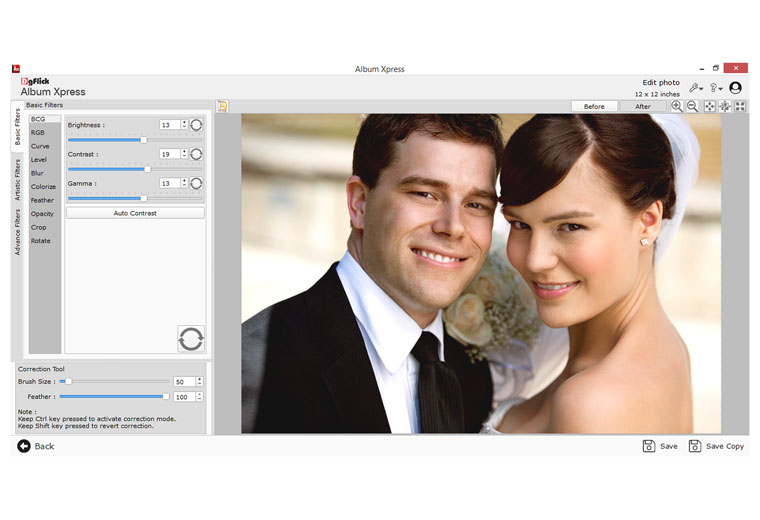Reset the Brightness value with its circular arrow
The width and height of the screenshot is (760, 520).
pos(196,125)
